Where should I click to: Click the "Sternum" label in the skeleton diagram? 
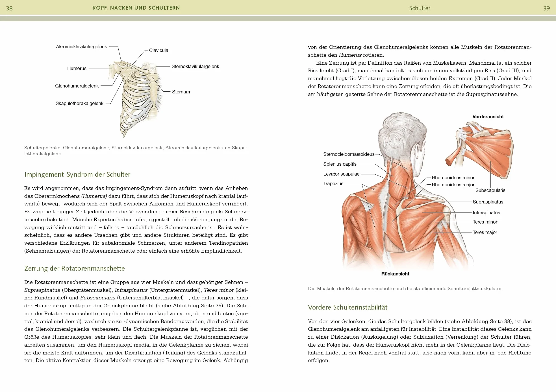181,92
